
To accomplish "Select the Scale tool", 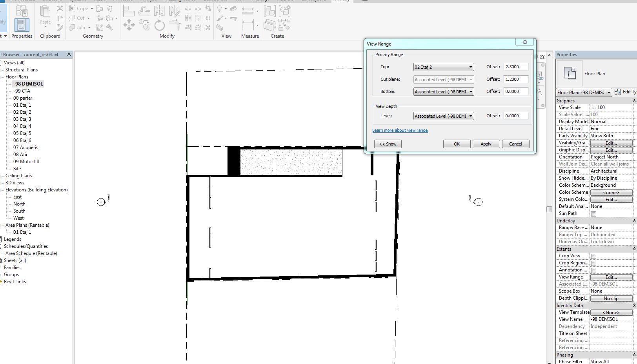I will (198, 18).
